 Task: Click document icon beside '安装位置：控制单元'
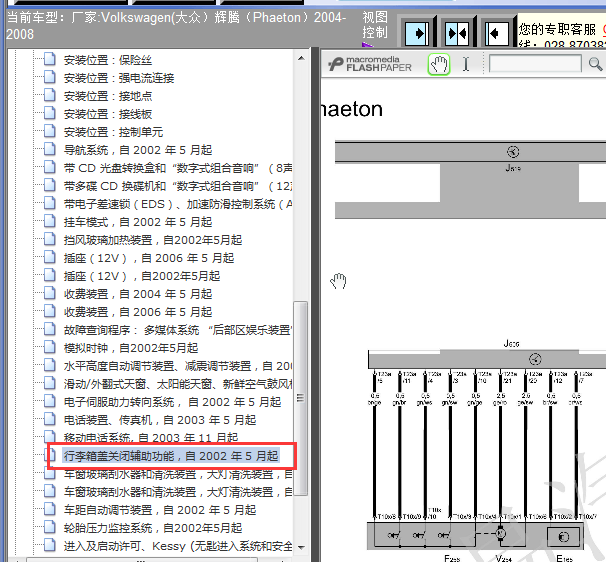49,131
